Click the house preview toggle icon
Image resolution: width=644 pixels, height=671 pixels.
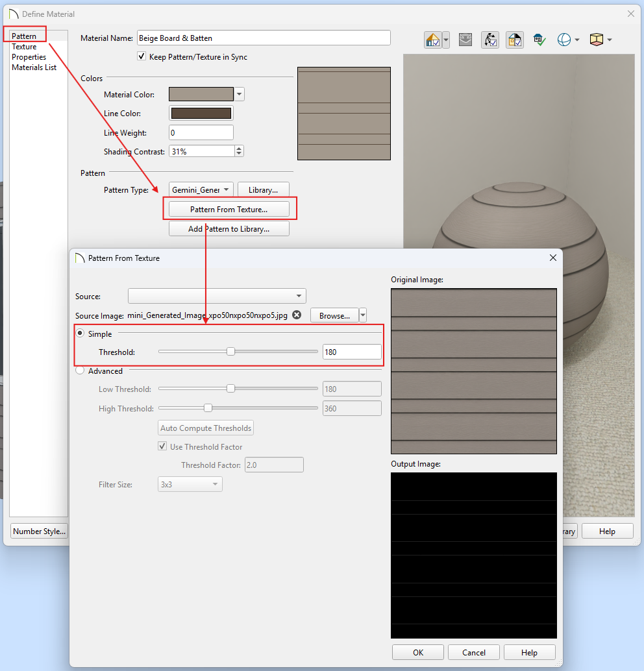coord(433,40)
